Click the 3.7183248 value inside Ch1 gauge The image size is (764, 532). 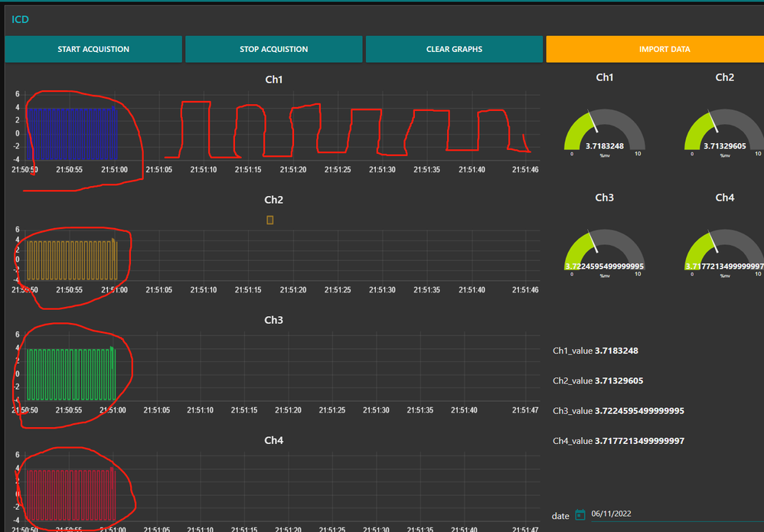point(605,146)
